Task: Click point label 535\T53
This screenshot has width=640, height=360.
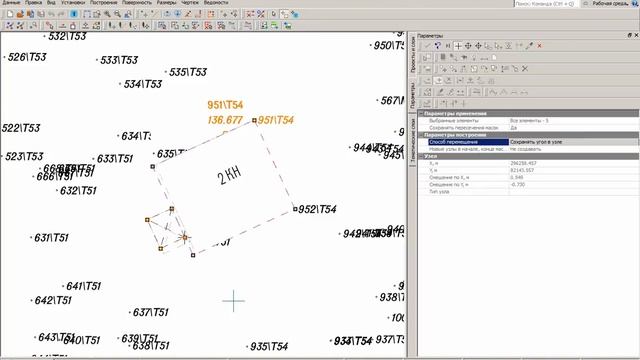Action: pos(188,72)
